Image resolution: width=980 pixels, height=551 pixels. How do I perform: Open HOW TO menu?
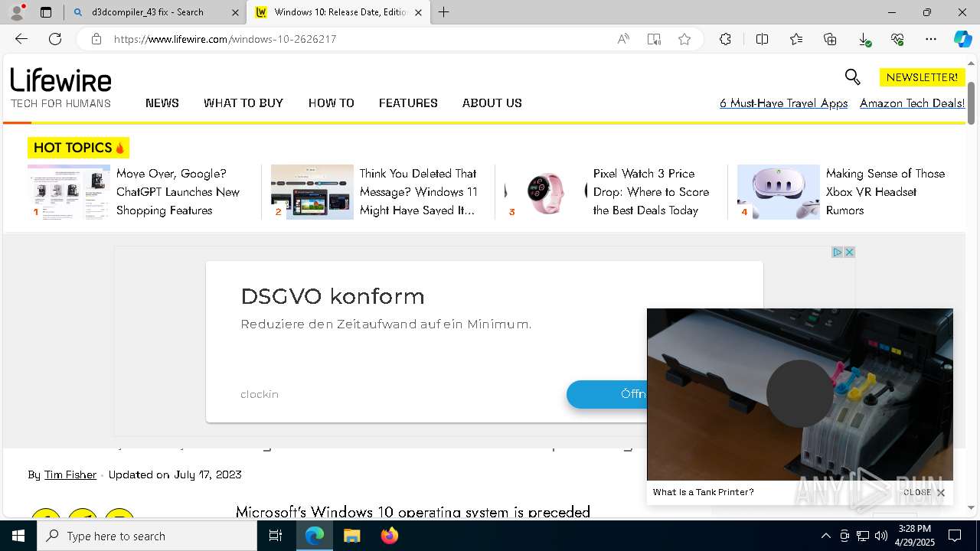coord(331,103)
